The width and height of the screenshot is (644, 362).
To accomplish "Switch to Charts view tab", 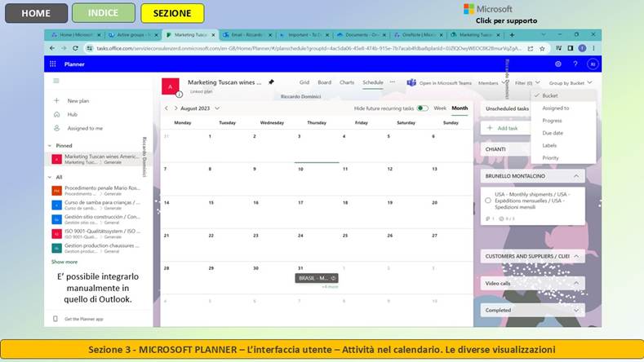I will pyautogui.click(x=347, y=82).
